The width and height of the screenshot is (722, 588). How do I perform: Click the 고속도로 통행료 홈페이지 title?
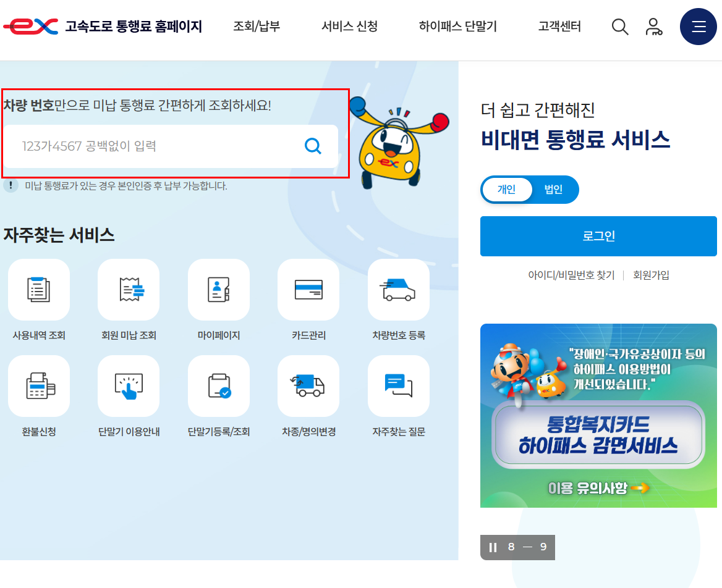click(x=134, y=26)
